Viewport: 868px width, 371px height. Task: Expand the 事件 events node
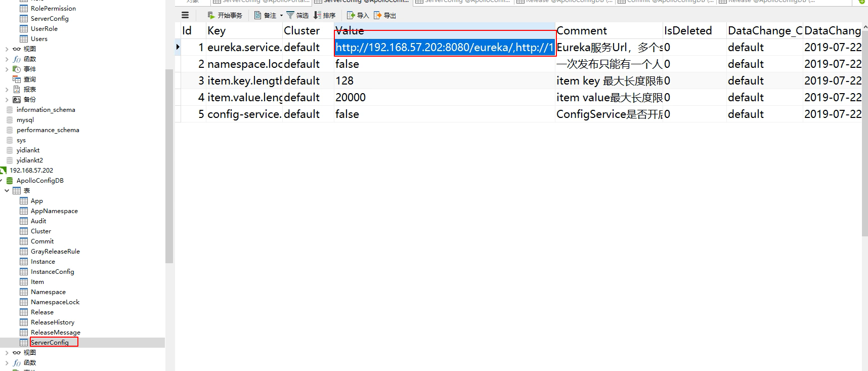pos(7,69)
